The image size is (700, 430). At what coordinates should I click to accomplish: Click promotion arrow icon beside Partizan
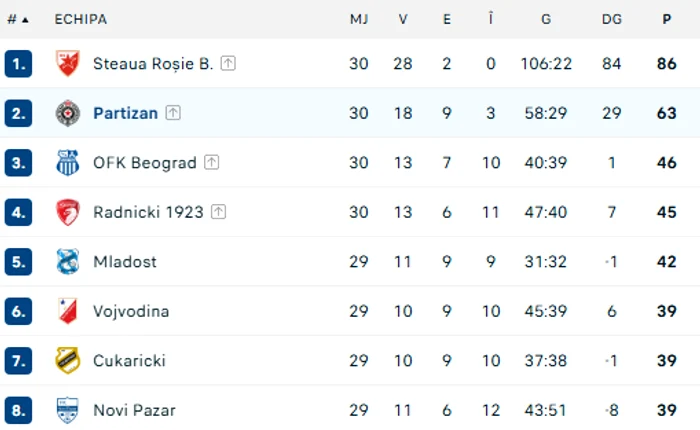click(173, 113)
